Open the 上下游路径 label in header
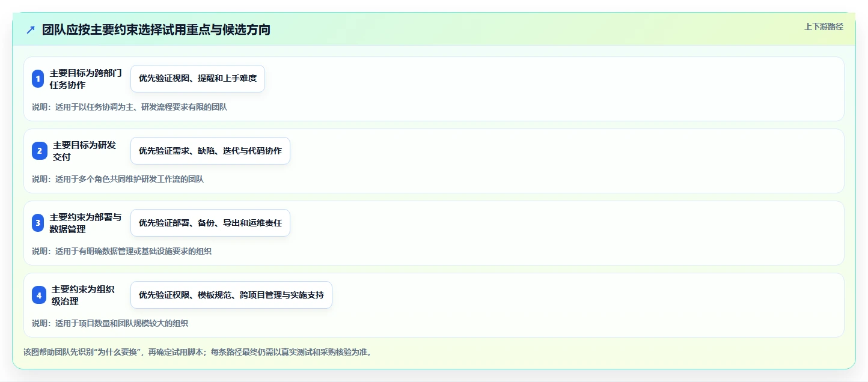 [x=824, y=26]
